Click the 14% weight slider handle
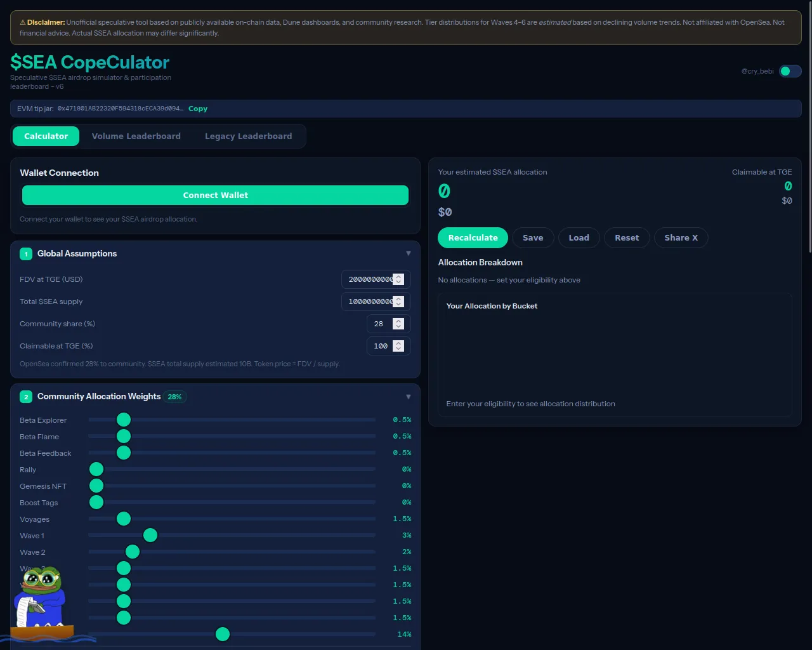 click(x=223, y=634)
